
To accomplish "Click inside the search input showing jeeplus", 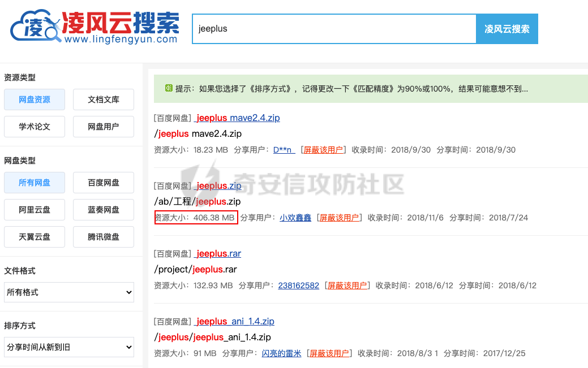I will 334,28.
